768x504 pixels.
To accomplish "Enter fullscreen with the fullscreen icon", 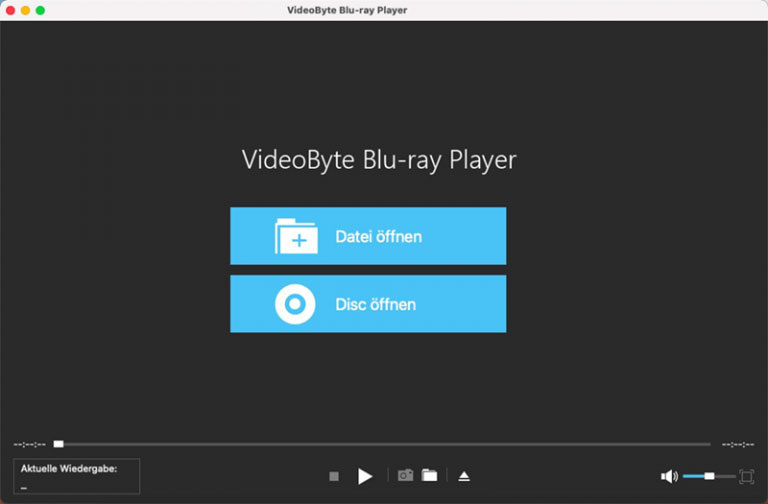I will [746, 476].
